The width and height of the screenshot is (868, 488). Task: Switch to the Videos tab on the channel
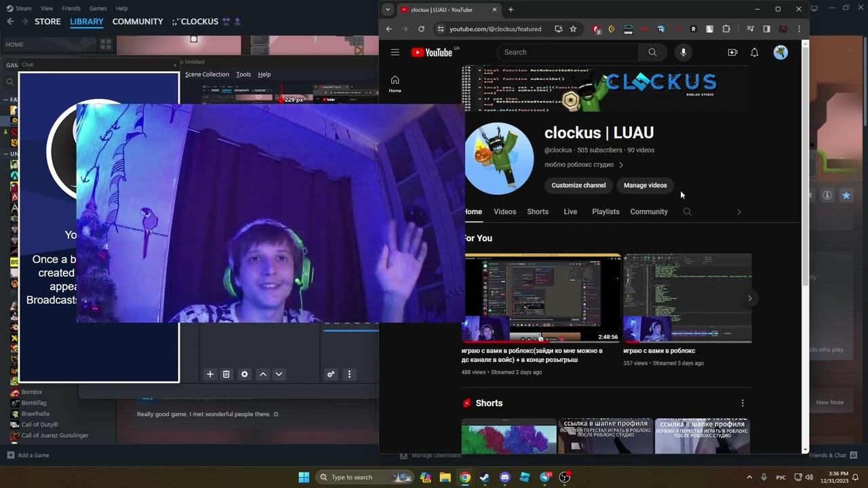click(x=505, y=211)
